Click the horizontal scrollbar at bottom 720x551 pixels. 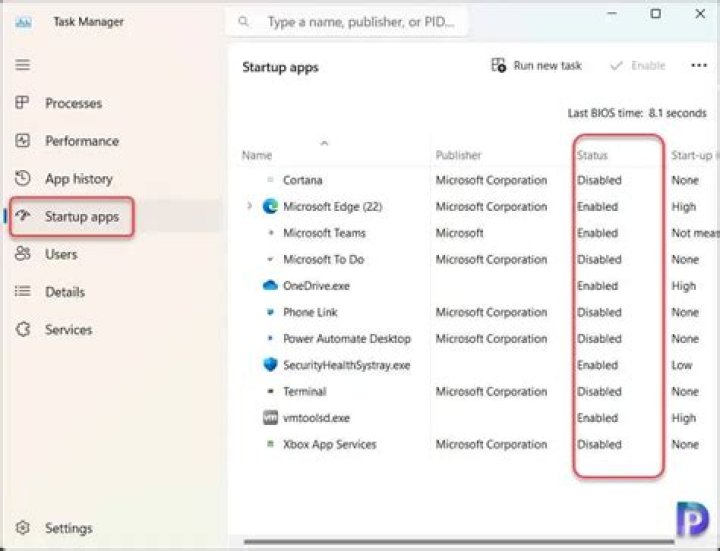pos(459,542)
